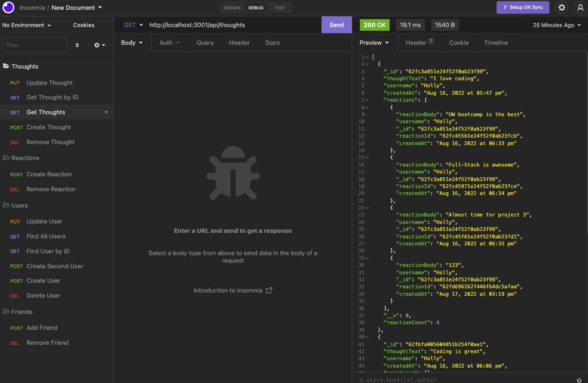Click the Filter input field in the sidebar
Image resolution: width=588 pixels, height=383 pixels.
click(34, 45)
